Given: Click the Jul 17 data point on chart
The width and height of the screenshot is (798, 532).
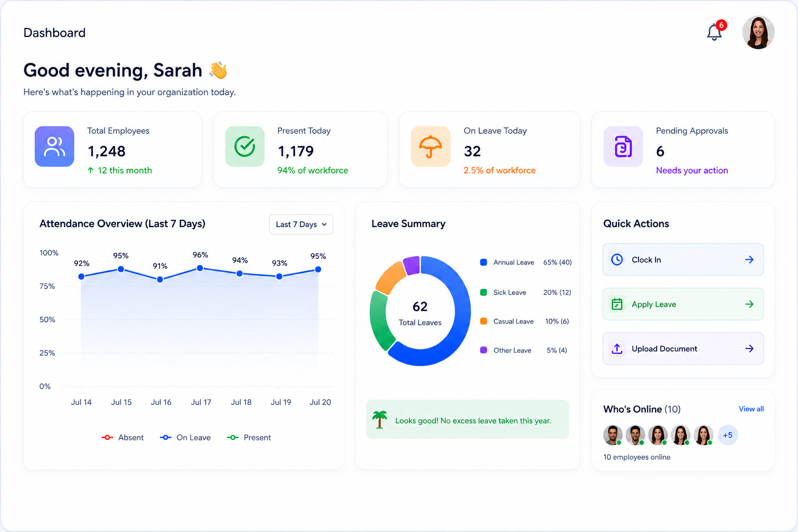Looking at the screenshot, I should click(x=200, y=268).
